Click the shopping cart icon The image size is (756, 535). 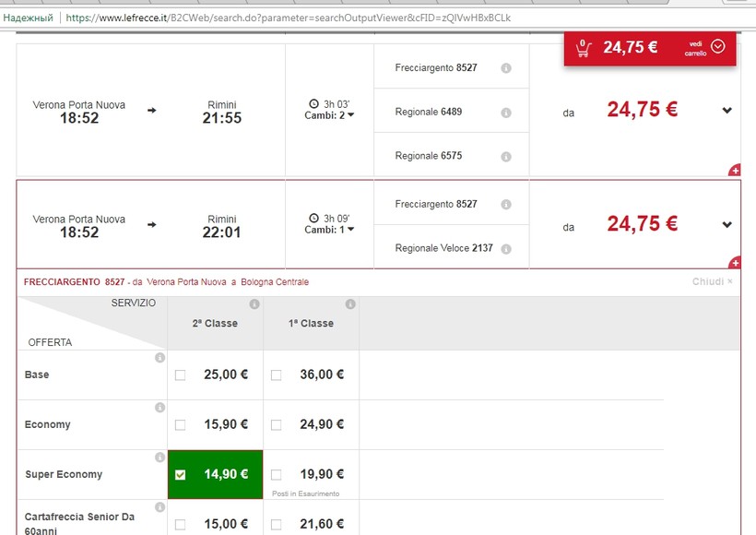pyautogui.click(x=583, y=49)
